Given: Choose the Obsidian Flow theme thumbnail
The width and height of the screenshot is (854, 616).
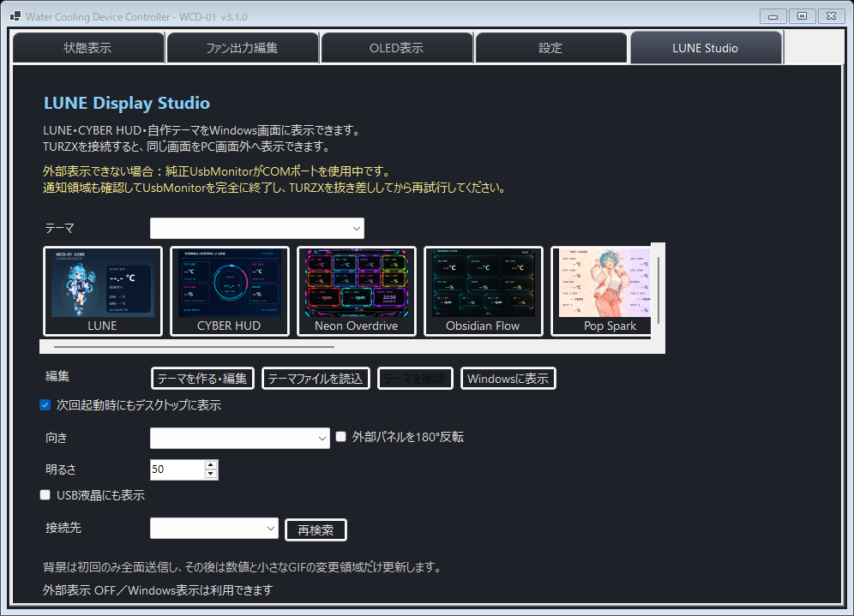Looking at the screenshot, I should [483, 291].
